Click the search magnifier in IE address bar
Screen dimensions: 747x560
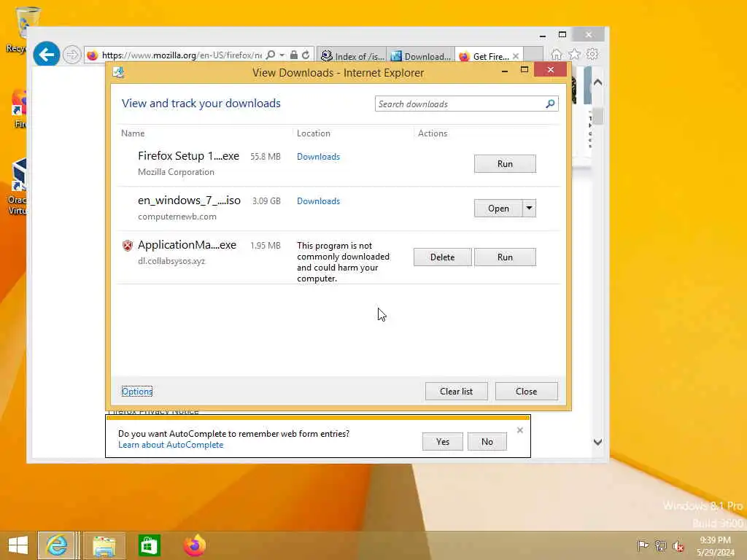271,55
